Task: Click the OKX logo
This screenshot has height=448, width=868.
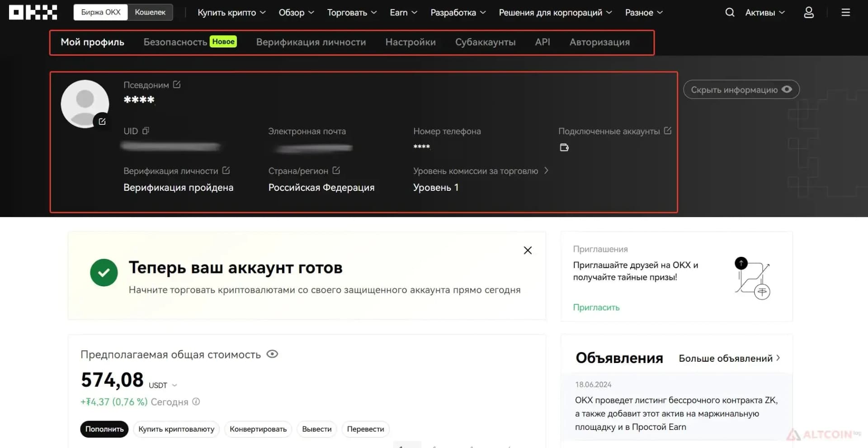Action: (33, 12)
